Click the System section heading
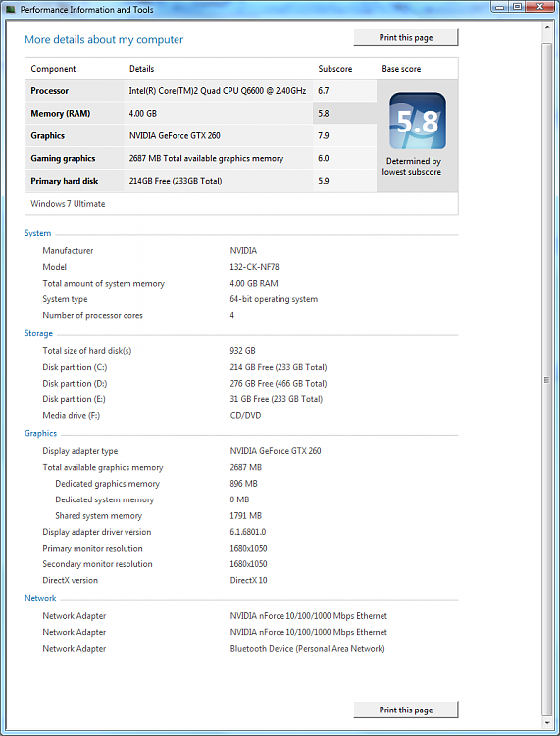The height and width of the screenshot is (736, 560). [37, 233]
